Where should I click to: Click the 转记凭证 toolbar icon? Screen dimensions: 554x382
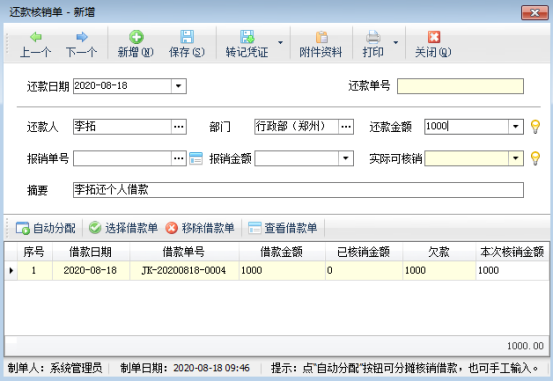point(247,37)
